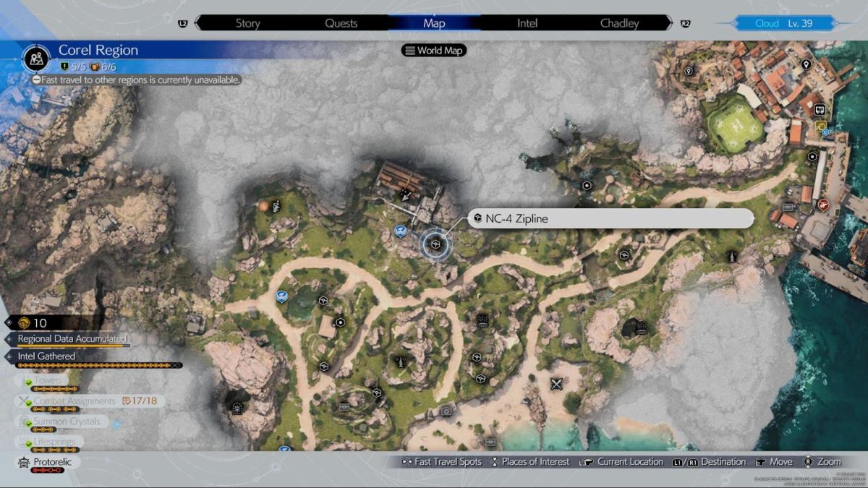Screen dimensions: 868x488
Task: Click the chocobo stop icon beside NC-4 Zipline
Action: [400, 231]
